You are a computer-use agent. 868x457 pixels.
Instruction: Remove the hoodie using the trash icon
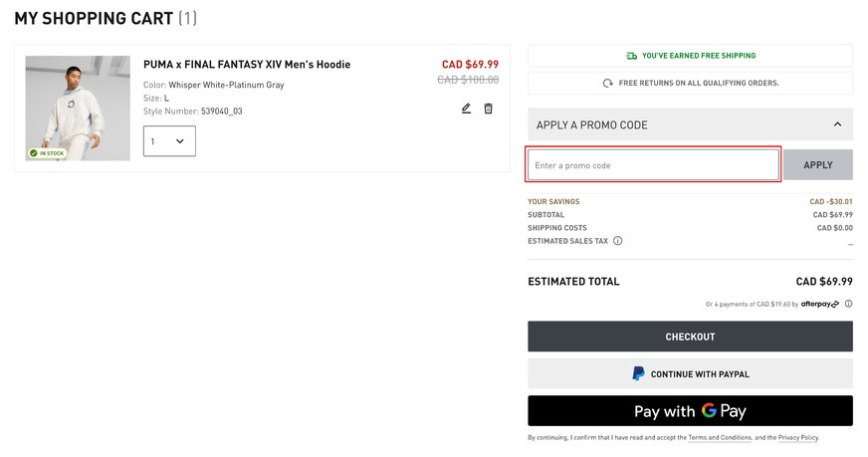[488, 109]
